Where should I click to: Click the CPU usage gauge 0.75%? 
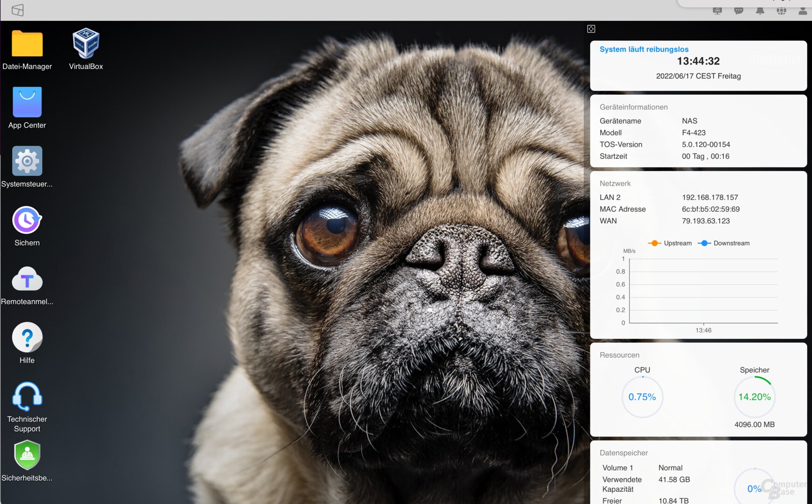(642, 397)
